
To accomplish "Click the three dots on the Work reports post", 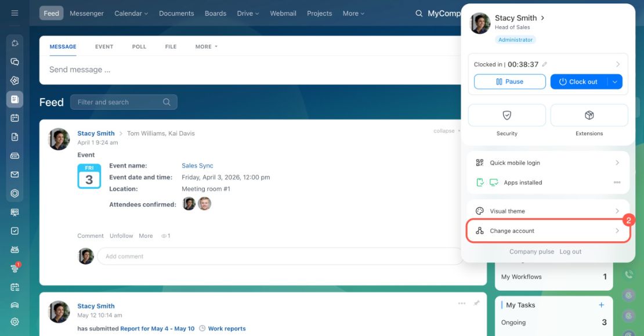I will 462,303.
